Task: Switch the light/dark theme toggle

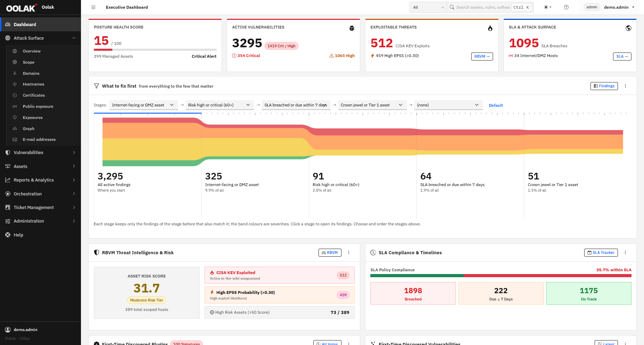Action: click(x=547, y=7)
